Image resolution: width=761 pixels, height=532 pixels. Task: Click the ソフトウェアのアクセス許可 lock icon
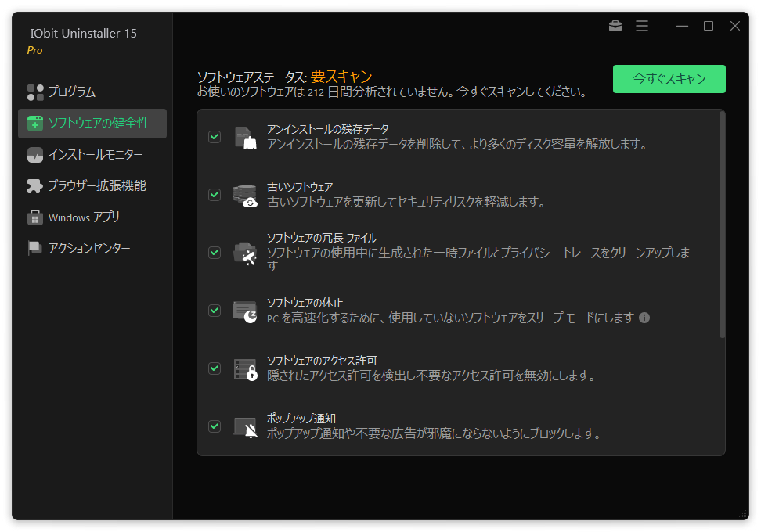245,368
